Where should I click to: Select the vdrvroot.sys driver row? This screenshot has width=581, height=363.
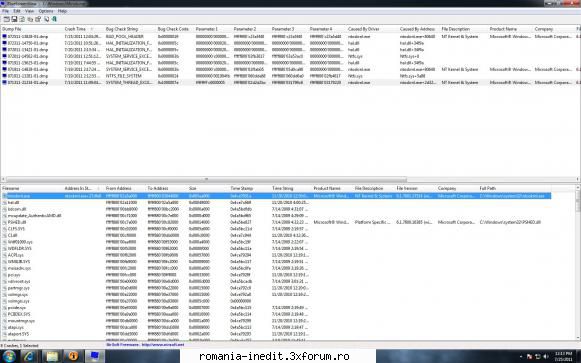pyautogui.click(x=276, y=282)
